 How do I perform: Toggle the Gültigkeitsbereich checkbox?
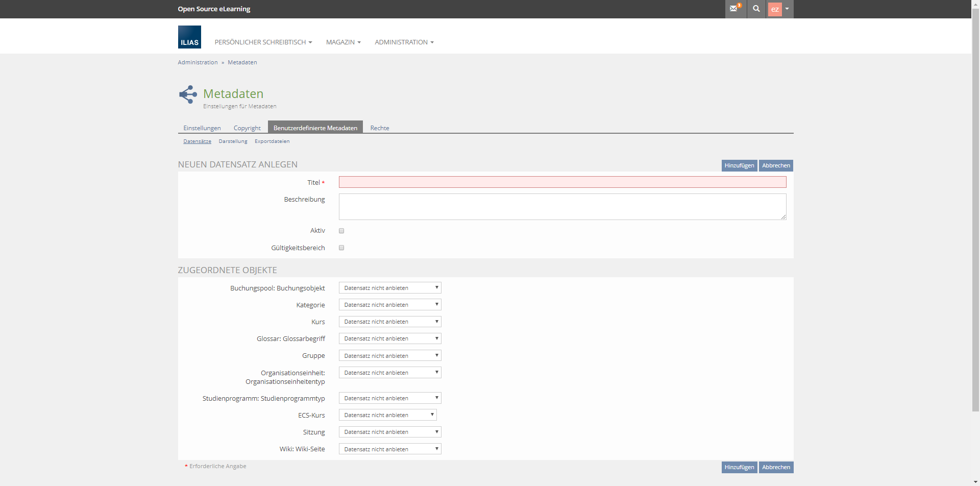coord(341,248)
